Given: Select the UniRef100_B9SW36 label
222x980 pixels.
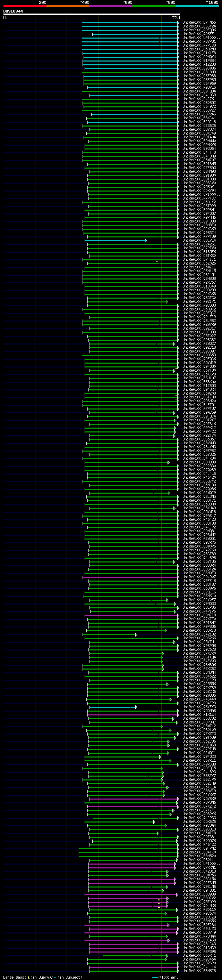Looking at the screenshot, I should 199,68.
